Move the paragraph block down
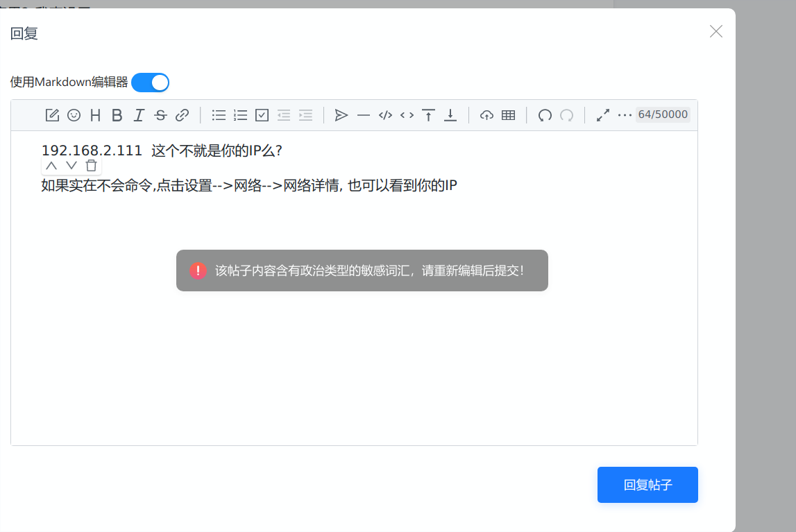 point(71,166)
